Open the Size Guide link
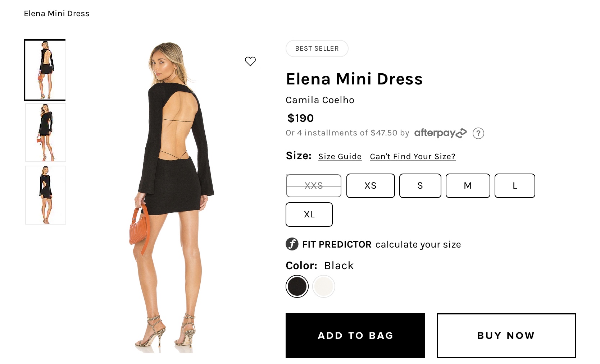600x364 pixels. coord(340,157)
